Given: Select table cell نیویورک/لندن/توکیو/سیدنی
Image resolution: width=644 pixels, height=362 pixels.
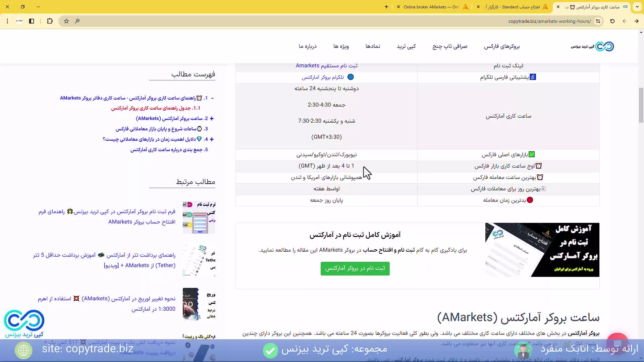Looking at the screenshot, I should [326, 155].
